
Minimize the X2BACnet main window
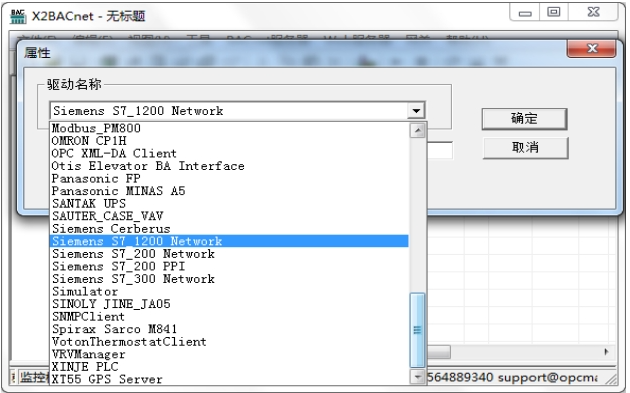click(525, 13)
